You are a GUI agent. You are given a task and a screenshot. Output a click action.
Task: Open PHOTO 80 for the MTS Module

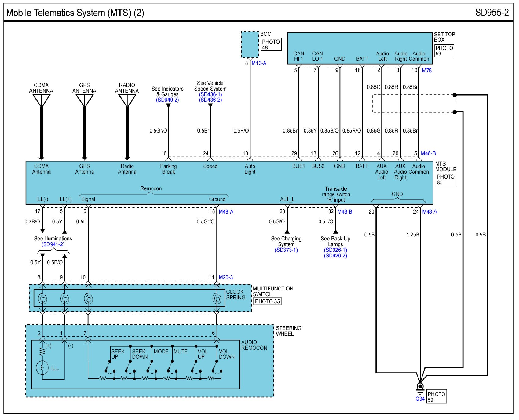click(x=445, y=180)
